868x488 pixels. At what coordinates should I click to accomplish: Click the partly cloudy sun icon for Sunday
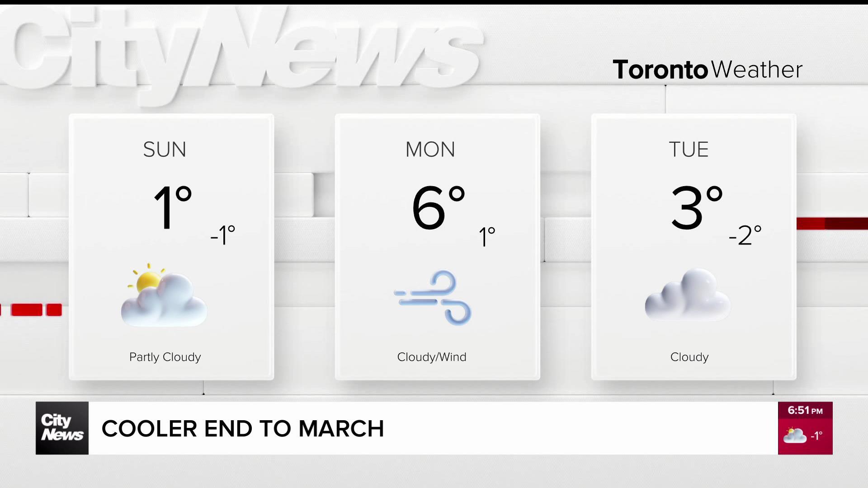[164, 295]
